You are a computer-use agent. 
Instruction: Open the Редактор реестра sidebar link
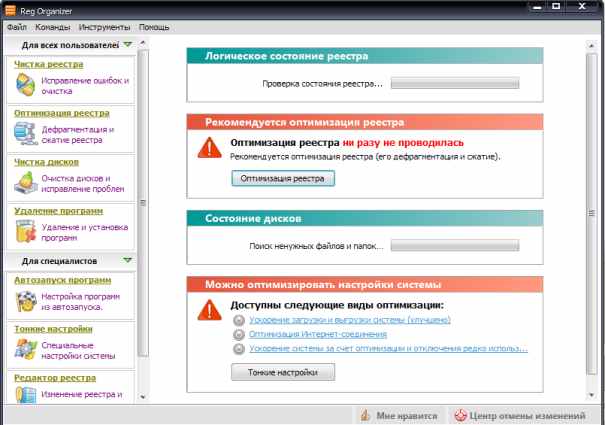coord(55,378)
